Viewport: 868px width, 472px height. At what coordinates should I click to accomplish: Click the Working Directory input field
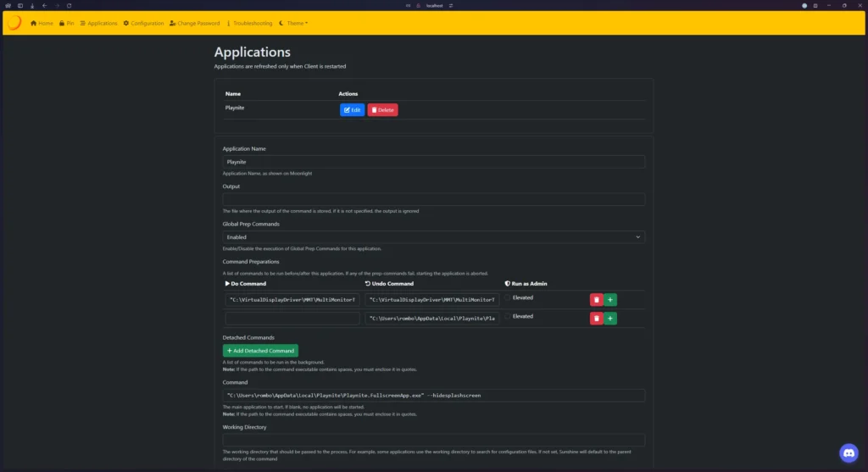coord(433,440)
